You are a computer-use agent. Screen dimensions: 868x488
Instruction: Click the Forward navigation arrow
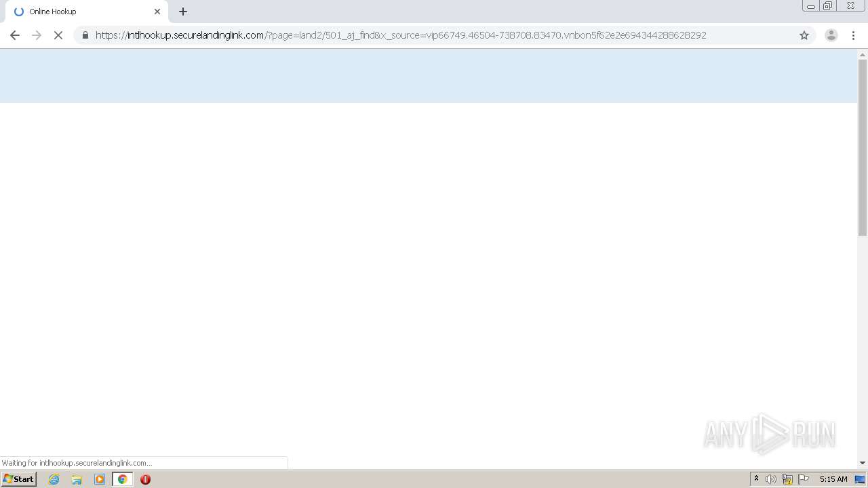coord(37,35)
